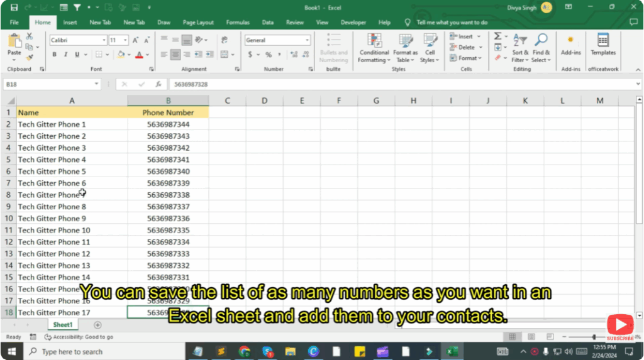Click the Increase Indent icon
This screenshot has width=644, height=360.
point(210,54)
